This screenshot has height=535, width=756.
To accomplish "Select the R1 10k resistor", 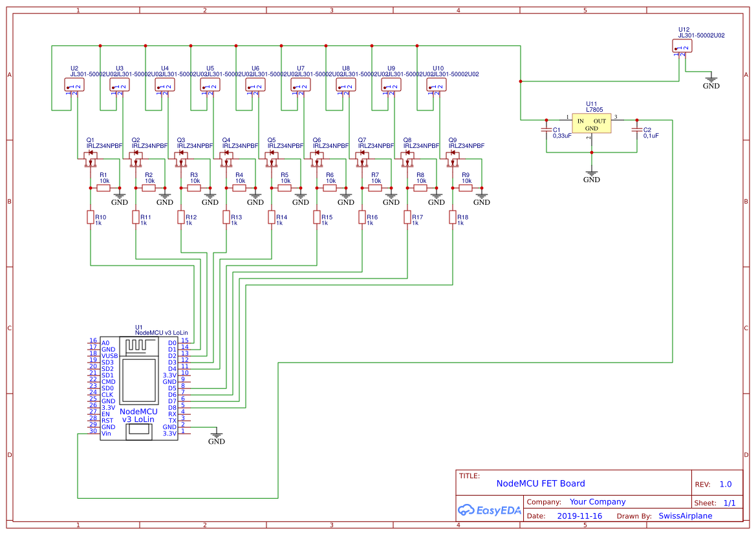I will tap(103, 188).
